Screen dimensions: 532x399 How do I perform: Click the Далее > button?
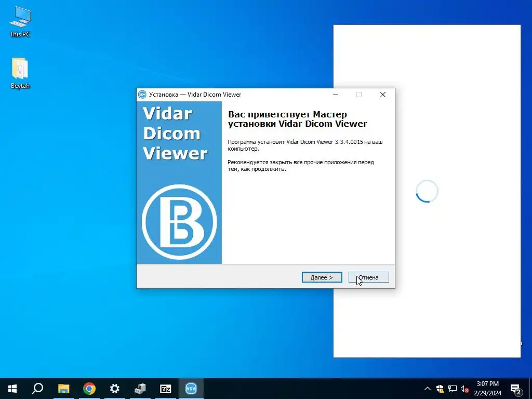(x=322, y=277)
